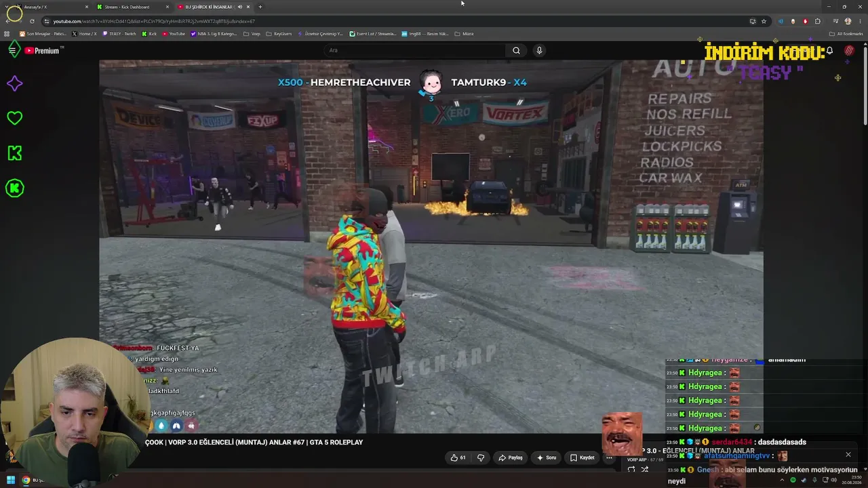Dislike the video with thumbs-down button
Image resolution: width=868 pixels, height=488 pixels.
tap(481, 457)
